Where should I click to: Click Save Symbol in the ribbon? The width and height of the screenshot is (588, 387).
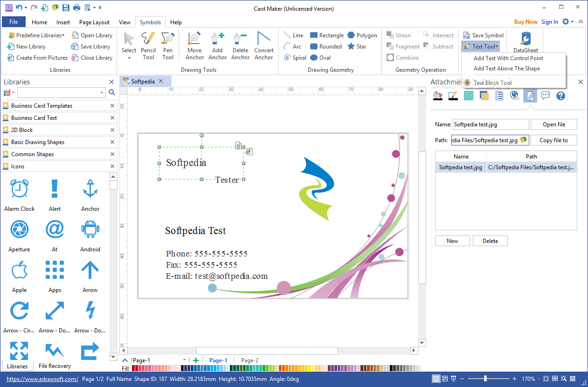click(483, 35)
